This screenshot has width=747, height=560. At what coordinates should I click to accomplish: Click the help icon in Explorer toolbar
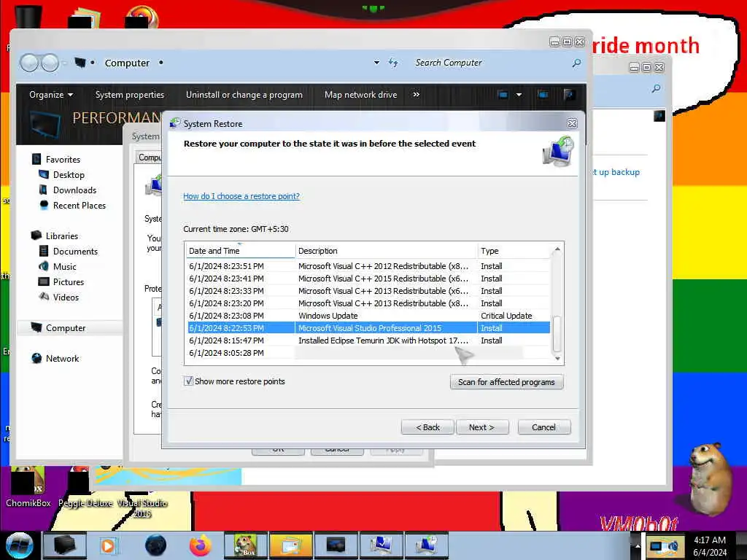(569, 95)
